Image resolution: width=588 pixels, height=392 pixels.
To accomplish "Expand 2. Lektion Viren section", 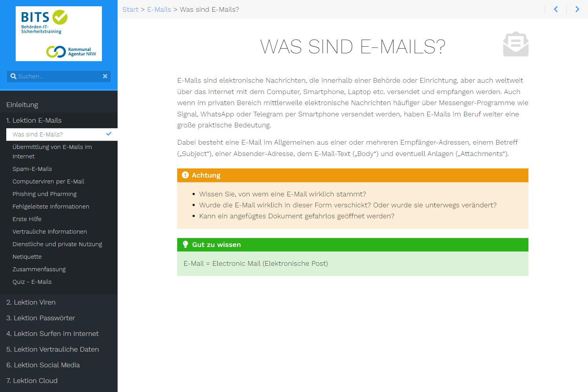I will pyautogui.click(x=31, y=302).
